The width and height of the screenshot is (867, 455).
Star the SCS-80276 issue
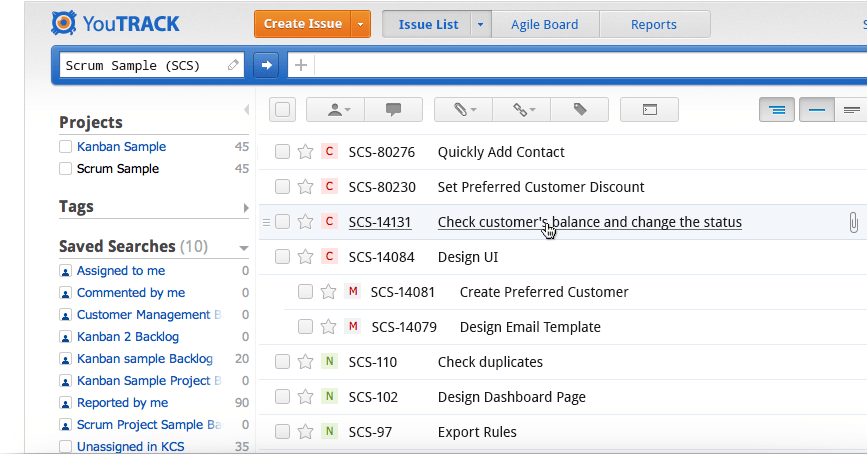point(305,151)
